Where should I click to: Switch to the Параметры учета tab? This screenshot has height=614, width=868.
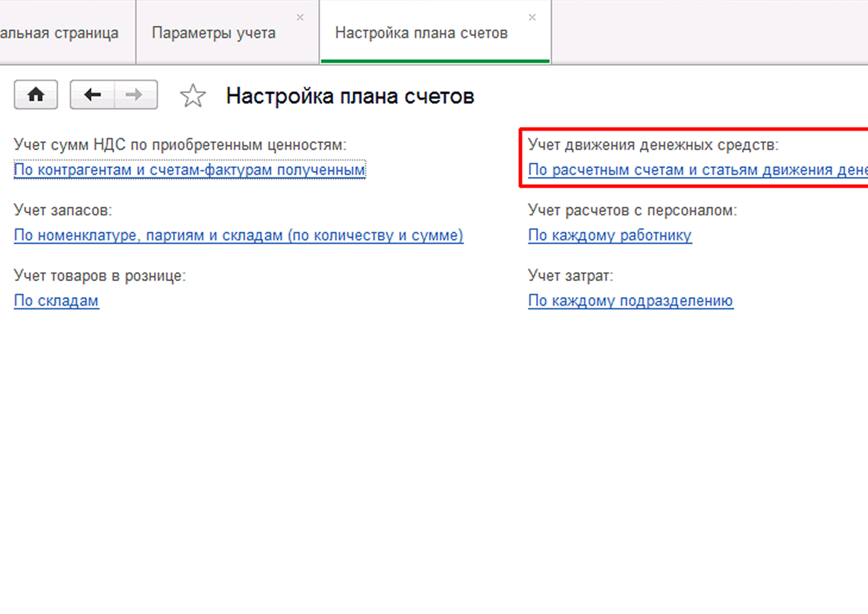214,33
